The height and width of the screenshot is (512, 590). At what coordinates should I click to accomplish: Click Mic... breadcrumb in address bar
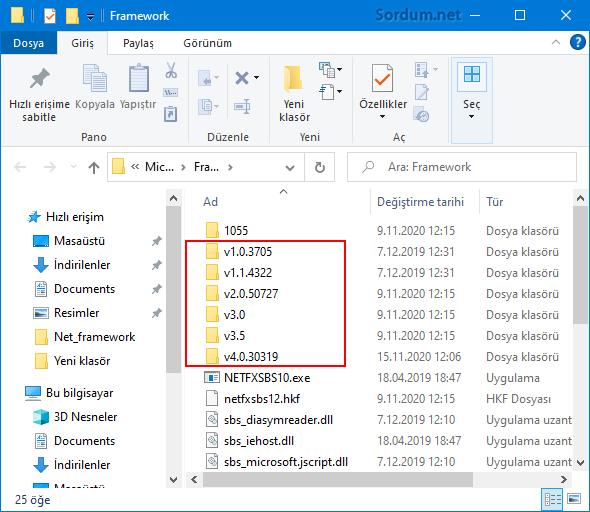160,167
